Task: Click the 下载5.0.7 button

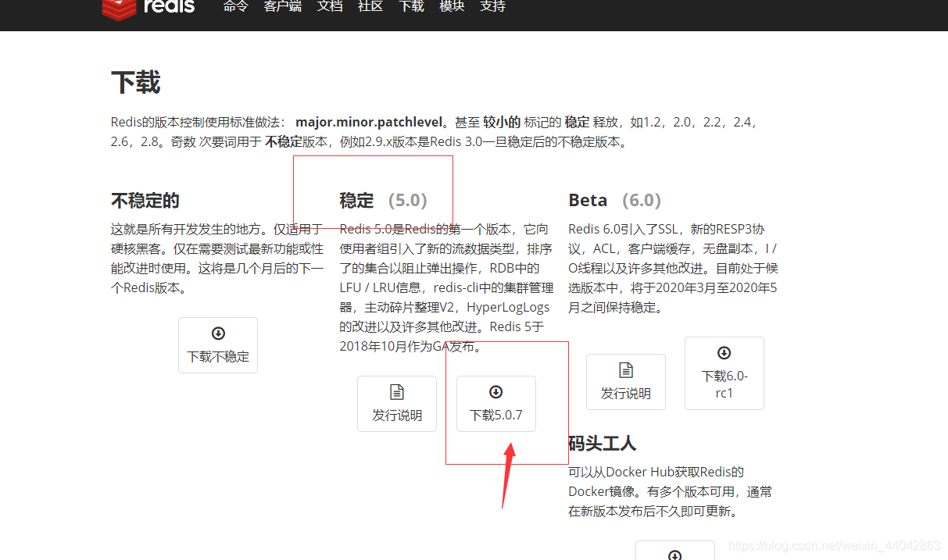Action: pyautogui.click(x=496, y=404)
